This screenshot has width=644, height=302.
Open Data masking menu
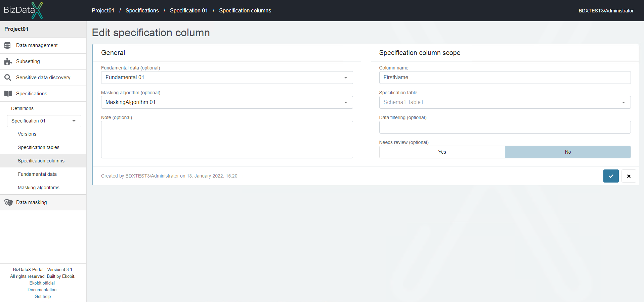coord(43,202)
